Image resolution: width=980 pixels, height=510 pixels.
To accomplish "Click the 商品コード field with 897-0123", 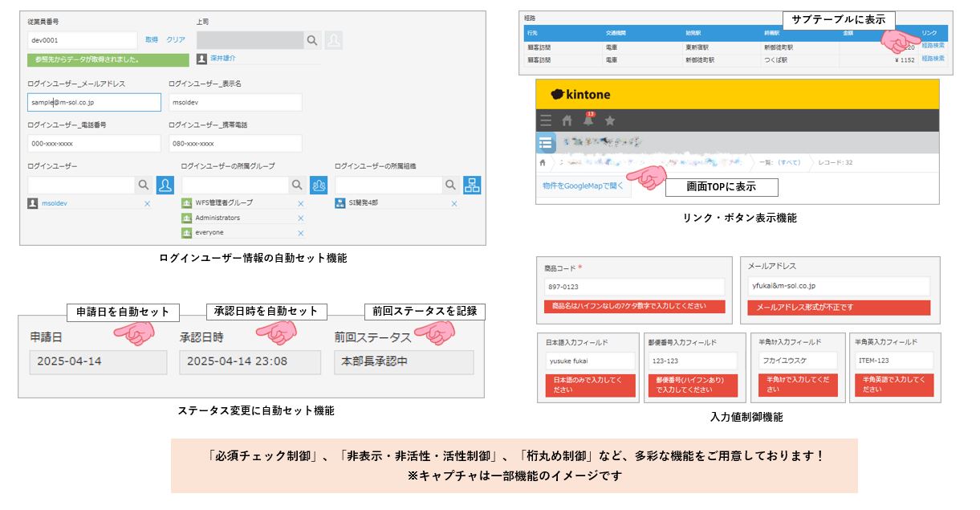I will (634, 286).
